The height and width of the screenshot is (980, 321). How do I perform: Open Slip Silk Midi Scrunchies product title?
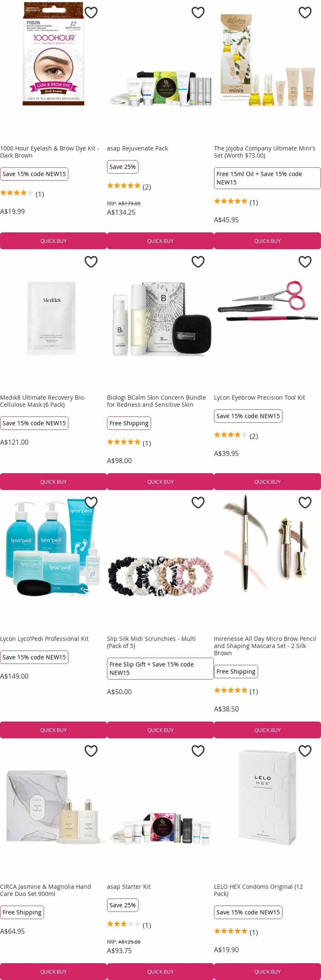tap(151, 642)
